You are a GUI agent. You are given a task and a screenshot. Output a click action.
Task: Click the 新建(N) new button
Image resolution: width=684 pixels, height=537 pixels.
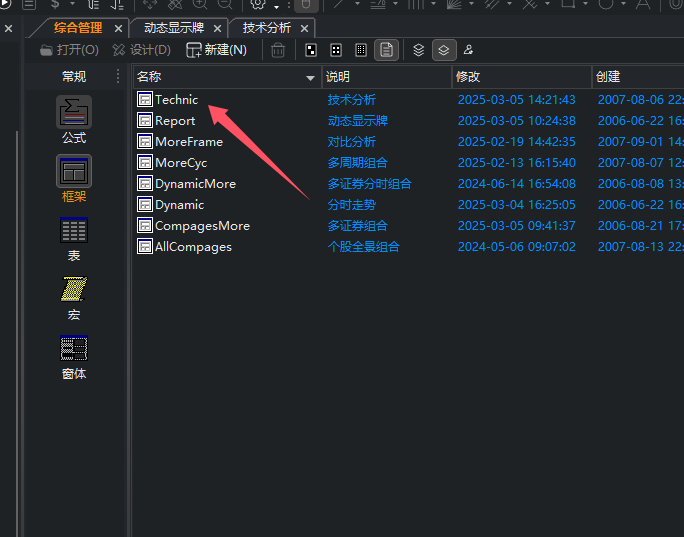(x=216, y=50)
